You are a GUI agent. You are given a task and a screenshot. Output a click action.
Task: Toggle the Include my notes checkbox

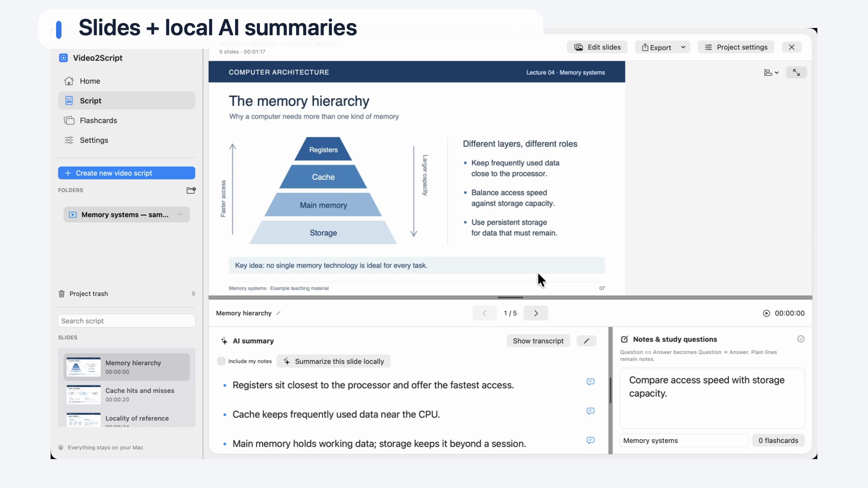221,361
